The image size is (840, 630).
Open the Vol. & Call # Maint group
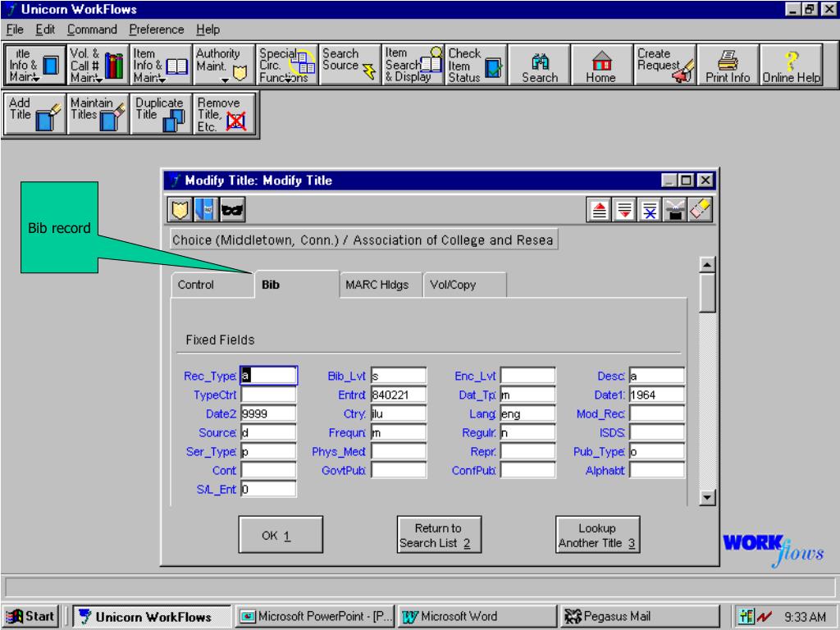coord(98,65)
